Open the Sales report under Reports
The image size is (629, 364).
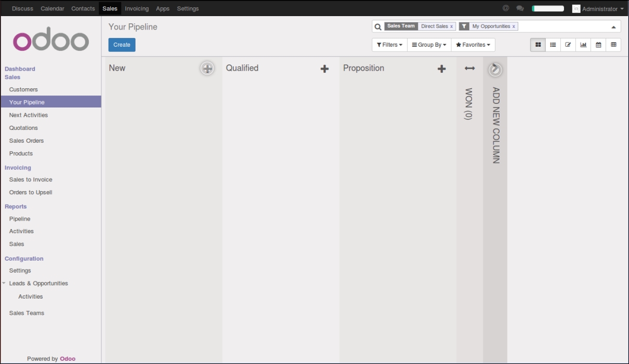[x=17, y=244]
